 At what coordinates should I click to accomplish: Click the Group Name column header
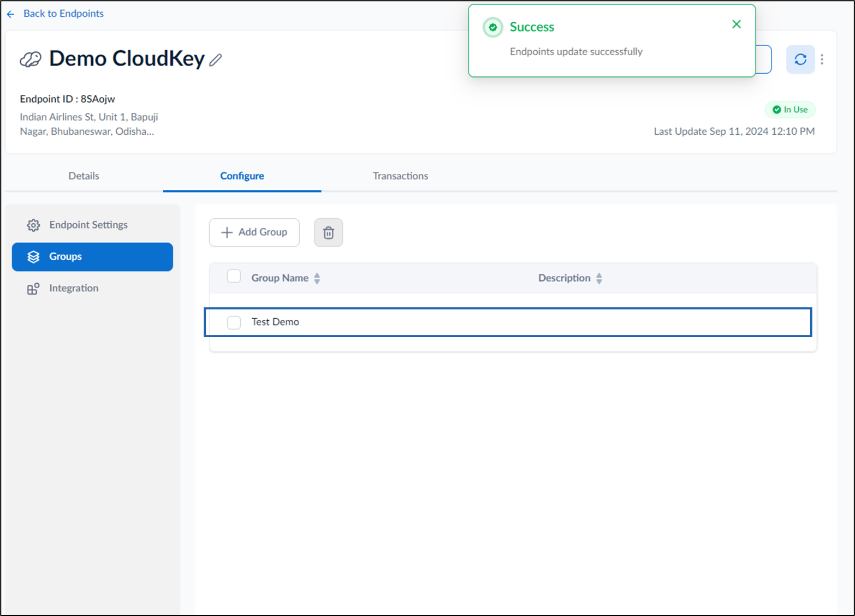point(280,278)
